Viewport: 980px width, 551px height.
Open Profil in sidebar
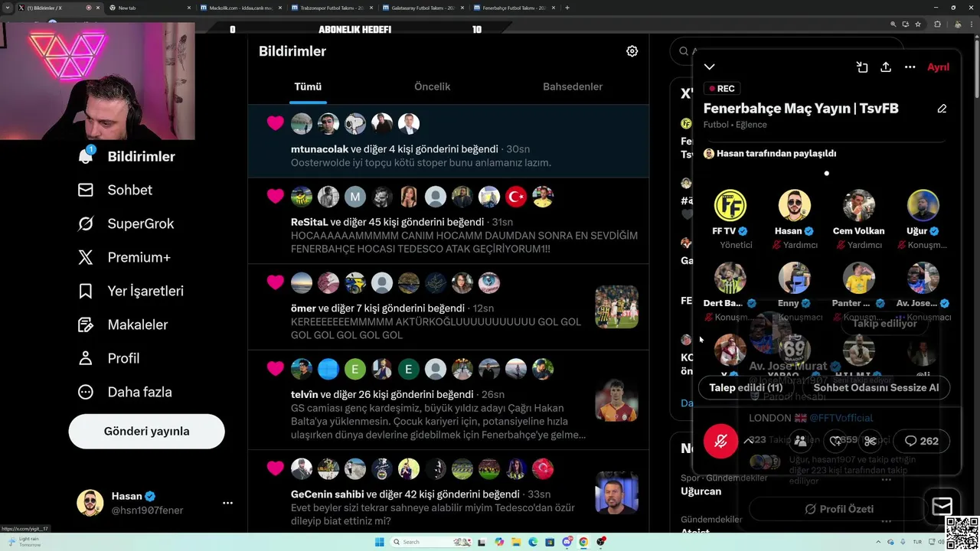click(x=109, y=358)
